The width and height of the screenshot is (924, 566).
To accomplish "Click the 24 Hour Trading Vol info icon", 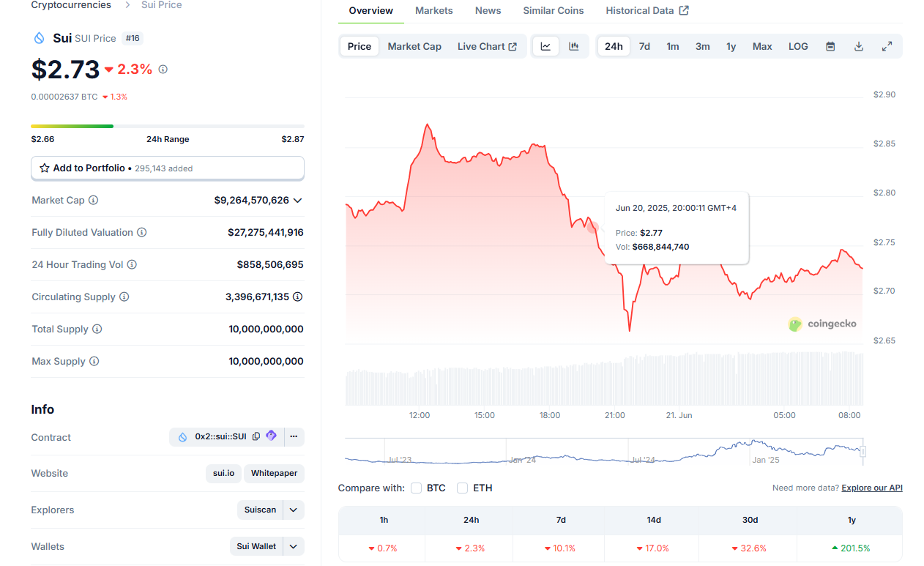I will [132, 264].
